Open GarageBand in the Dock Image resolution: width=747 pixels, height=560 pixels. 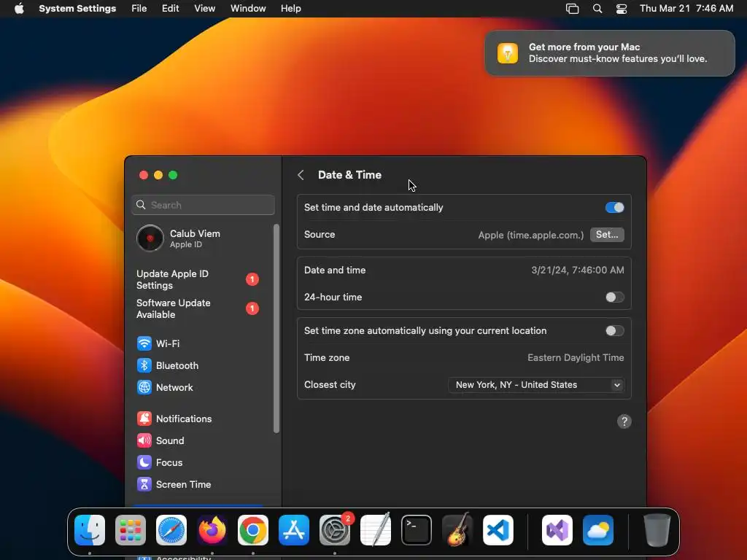[457, 530]
